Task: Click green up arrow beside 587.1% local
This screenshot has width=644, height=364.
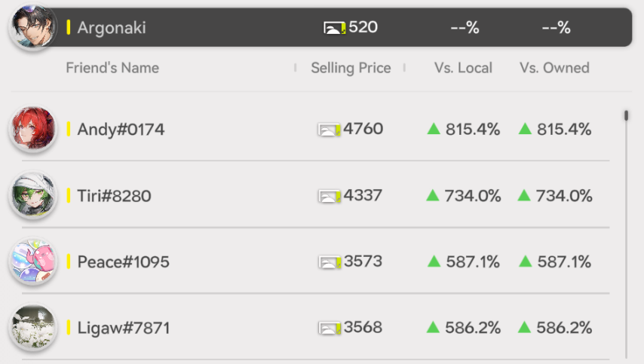Action: [434, 262]
